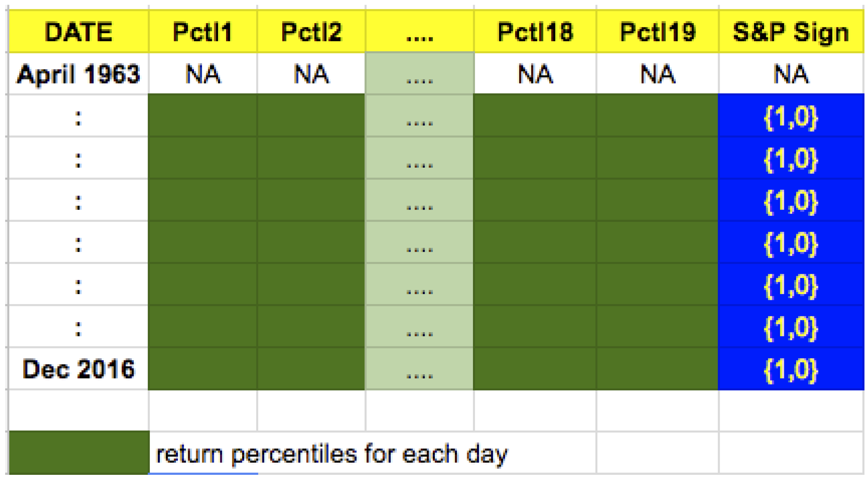Click the light green ellipsis cell in April 1963 row
Screen dimensions: 868x479
(420, 74)
